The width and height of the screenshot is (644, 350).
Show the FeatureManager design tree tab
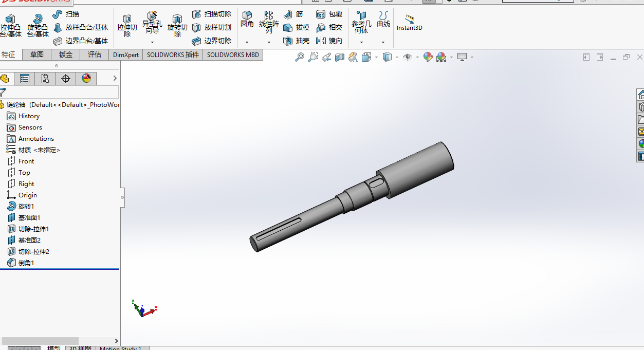(x=5, y=78)
